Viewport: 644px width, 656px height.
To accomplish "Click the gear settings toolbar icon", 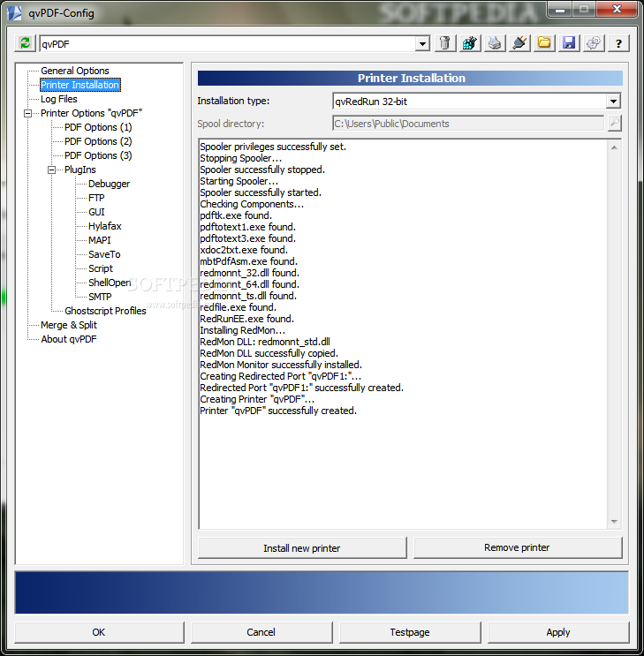I will tap(594, 43).
